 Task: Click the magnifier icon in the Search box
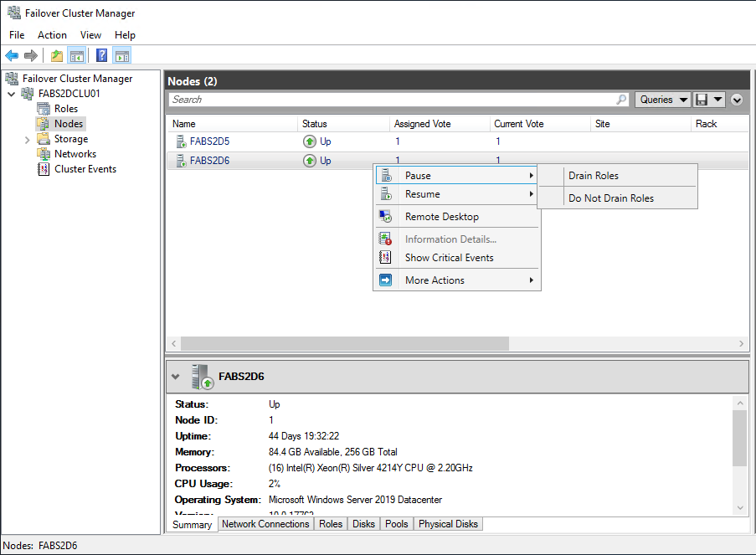tap(622, 100)
